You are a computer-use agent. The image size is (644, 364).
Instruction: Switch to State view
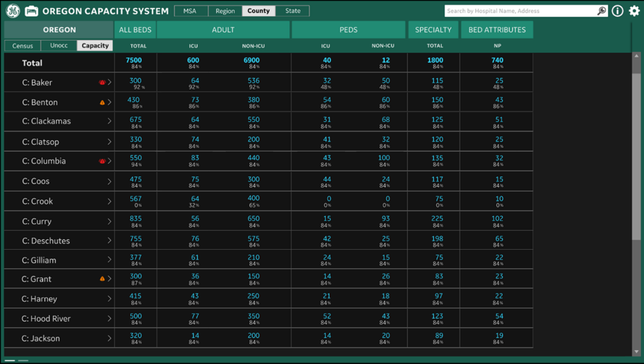[x=293, y=11]
